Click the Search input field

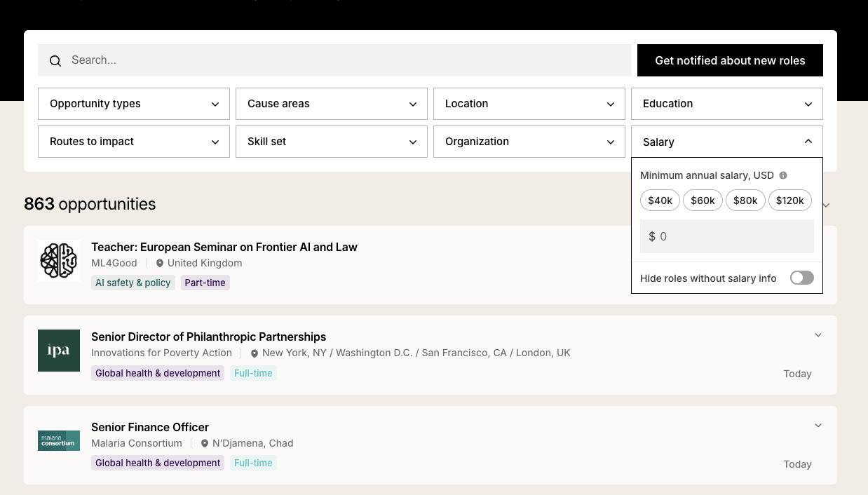pyautogui.click(x=334, y=60)
